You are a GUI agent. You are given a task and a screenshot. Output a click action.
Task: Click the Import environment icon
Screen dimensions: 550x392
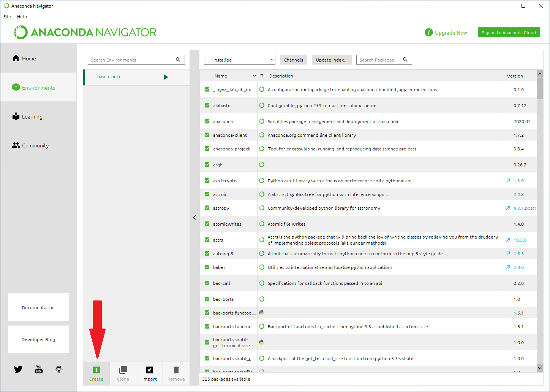pos(150,370)
